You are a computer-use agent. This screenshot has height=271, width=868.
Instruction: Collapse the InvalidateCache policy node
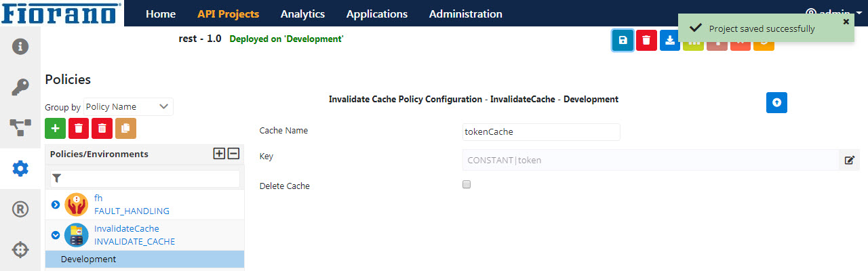click(x=56, y=235)
